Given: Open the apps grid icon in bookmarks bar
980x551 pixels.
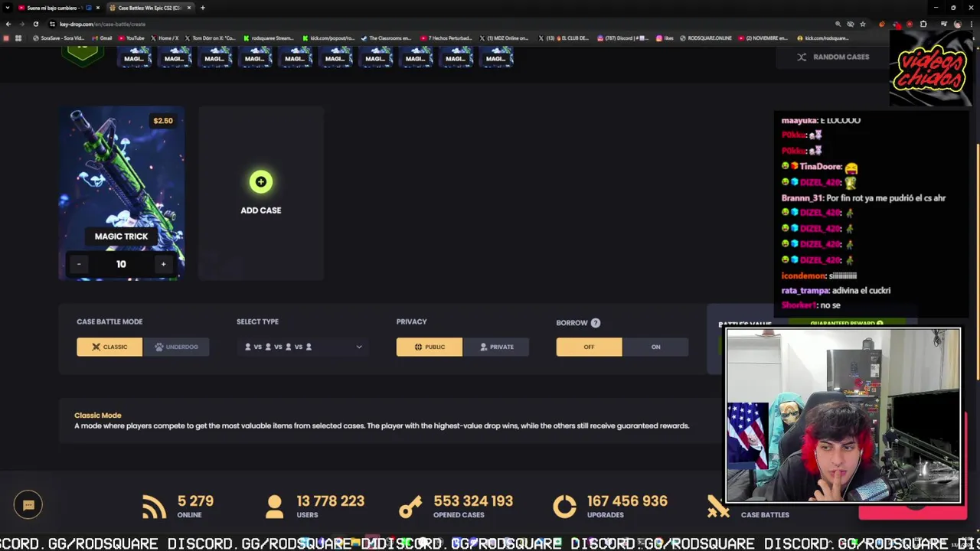Looking at the screenshot, I should (x=18, y=38).
